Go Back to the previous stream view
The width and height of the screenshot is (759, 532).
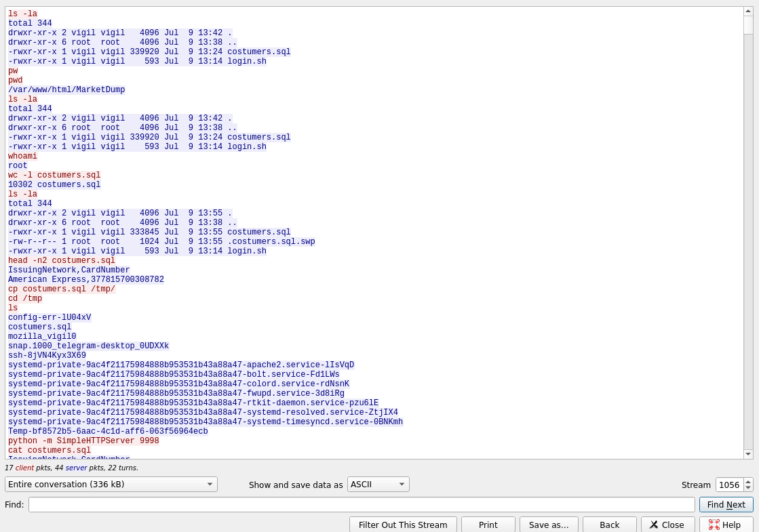coord(609,525)
